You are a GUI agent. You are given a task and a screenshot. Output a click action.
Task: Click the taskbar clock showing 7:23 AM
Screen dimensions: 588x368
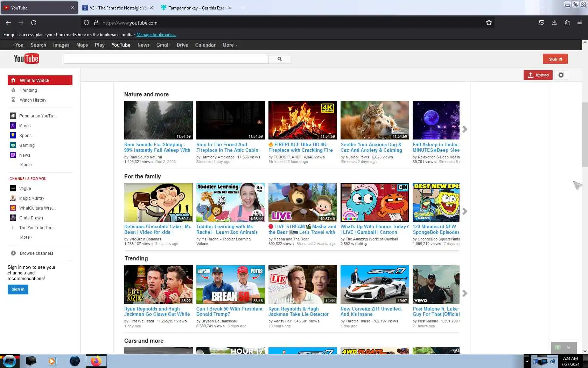tap(570, 361)
